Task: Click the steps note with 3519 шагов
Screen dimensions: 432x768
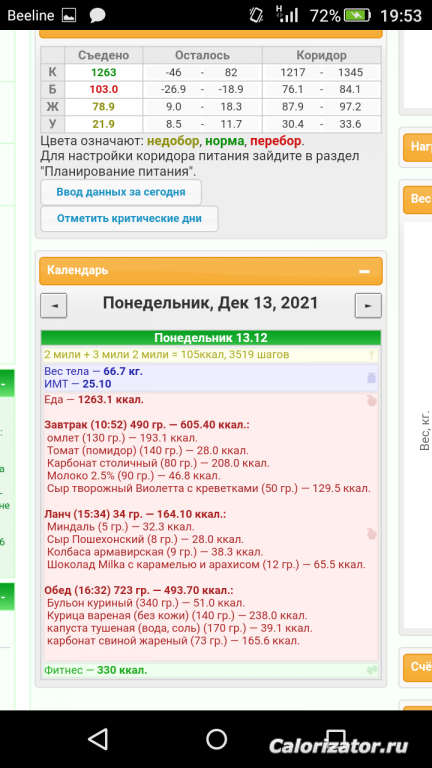Action: pyautogui.click(x=167, y=355)
